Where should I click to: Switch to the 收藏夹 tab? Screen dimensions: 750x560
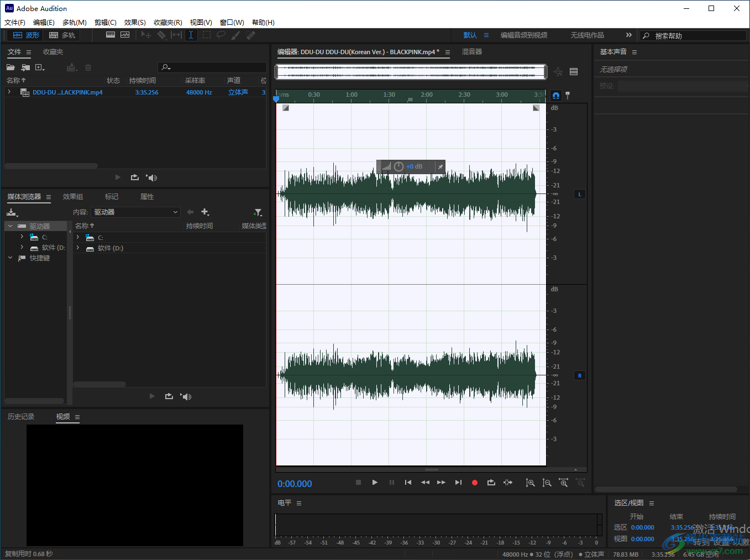pos(53,52)
